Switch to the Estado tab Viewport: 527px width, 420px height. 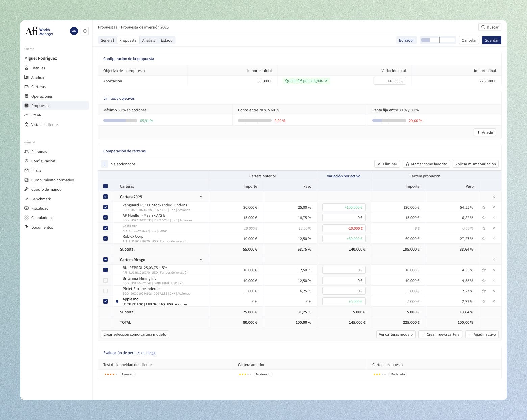click(x=167, y=40)
